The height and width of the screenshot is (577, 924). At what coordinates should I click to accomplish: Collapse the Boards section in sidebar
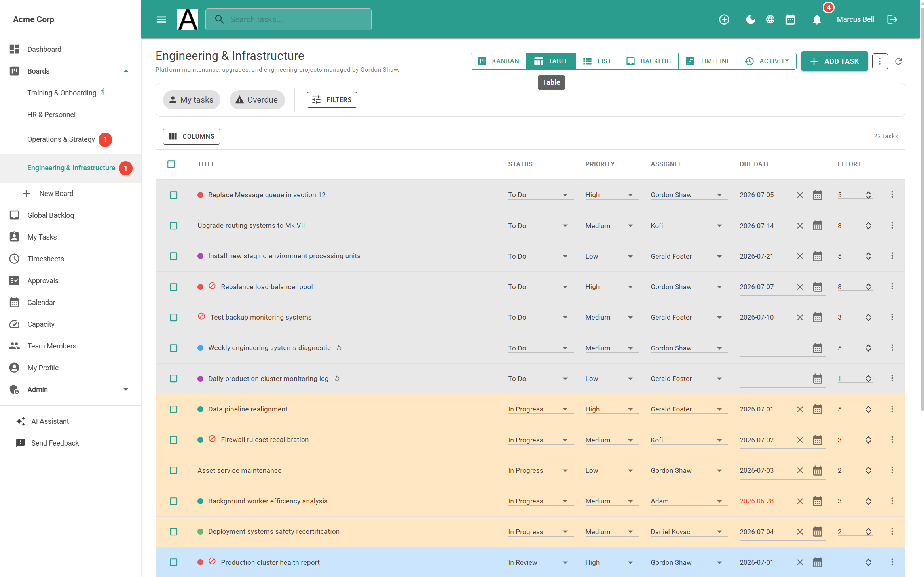[126, 71]
